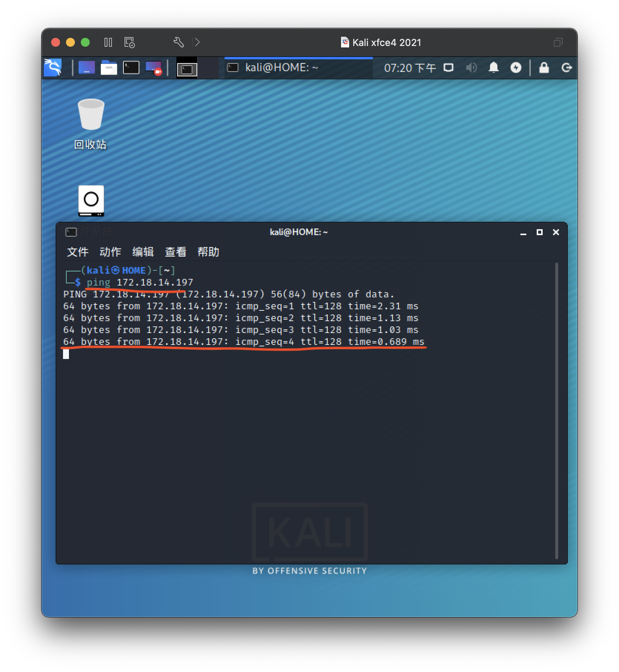Expand the VM toolbar arrow
The image size is (619, 672).
(x=197, y=42)
